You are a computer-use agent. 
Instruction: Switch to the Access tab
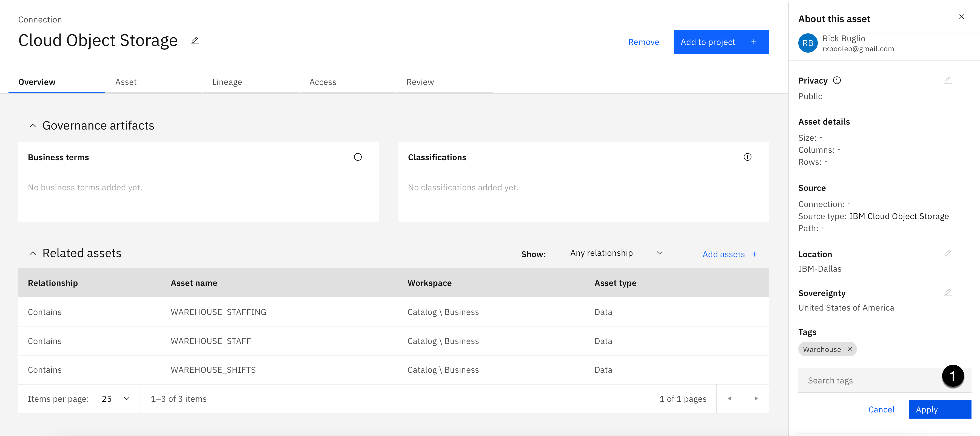(x=323, y=82)
